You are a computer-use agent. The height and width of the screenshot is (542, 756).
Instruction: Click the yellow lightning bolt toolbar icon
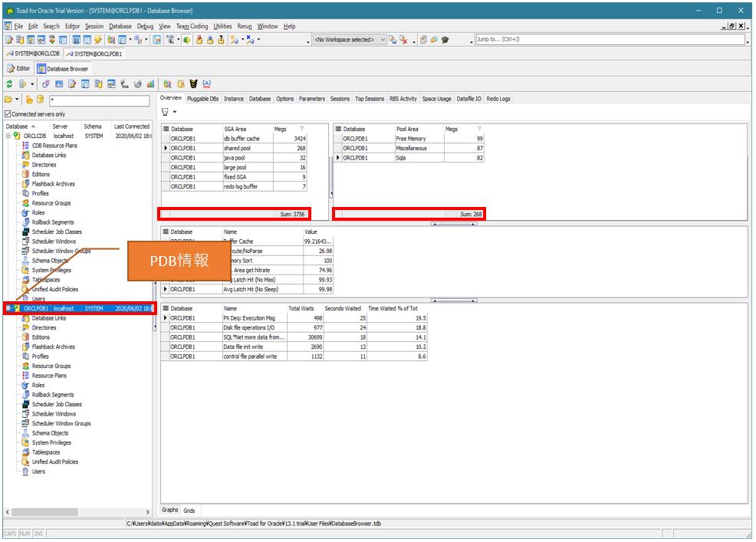click(98, 40)
